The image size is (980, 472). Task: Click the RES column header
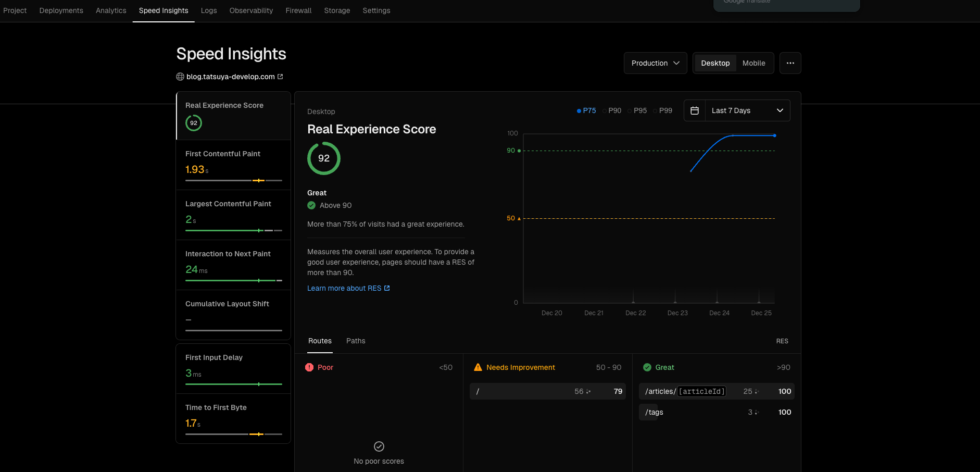click(x=782, y=341)
